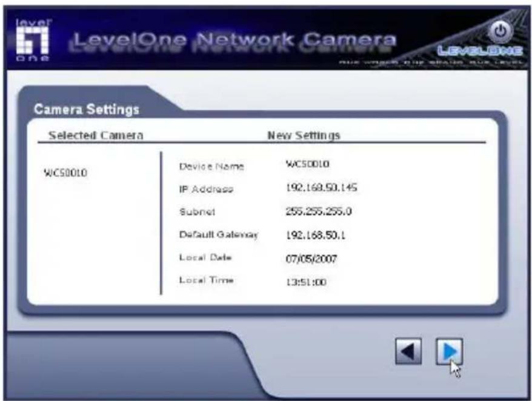Click subnet value 255.255.255.0

tap(319, 211)
